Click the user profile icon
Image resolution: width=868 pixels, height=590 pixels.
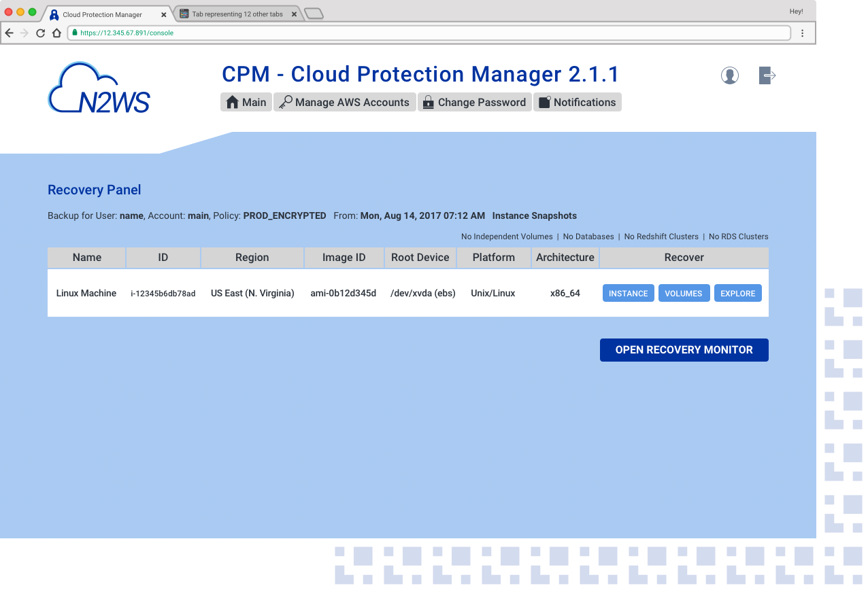(x=730, y=75)
